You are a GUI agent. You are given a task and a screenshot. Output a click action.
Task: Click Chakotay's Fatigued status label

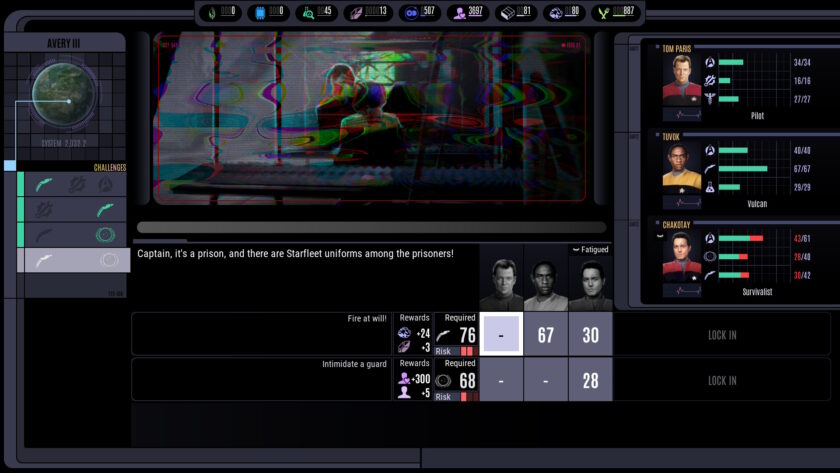(x=590, y=250)
